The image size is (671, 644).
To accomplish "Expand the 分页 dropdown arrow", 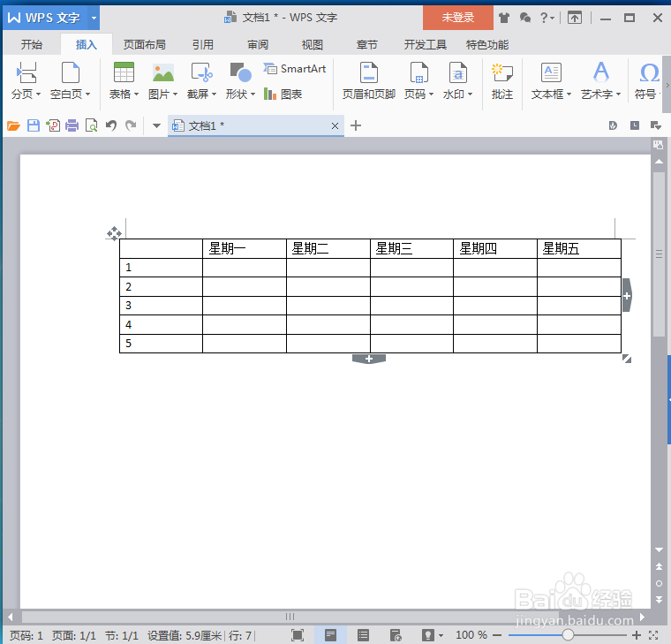I will (x=38, y=95).
